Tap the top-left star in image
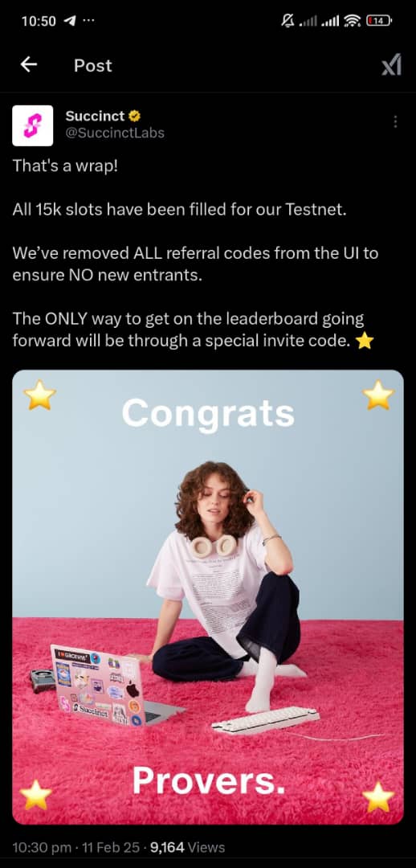 point(40,395)
